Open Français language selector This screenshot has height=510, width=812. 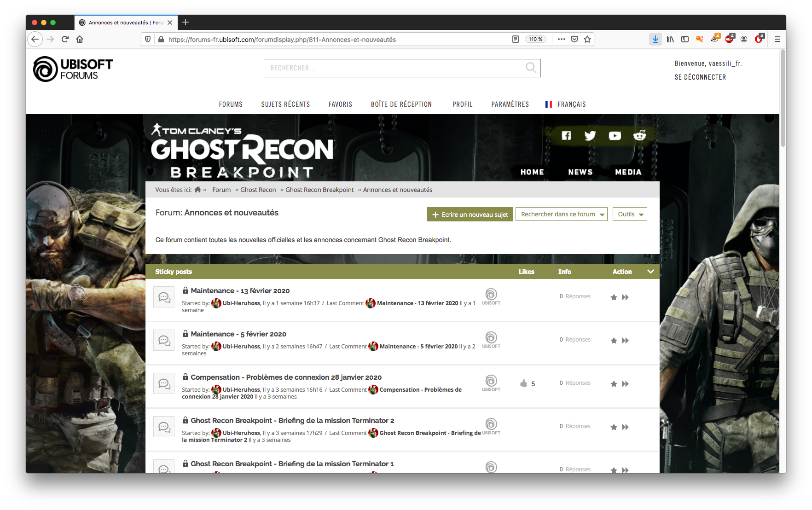(x=565, y=104)
